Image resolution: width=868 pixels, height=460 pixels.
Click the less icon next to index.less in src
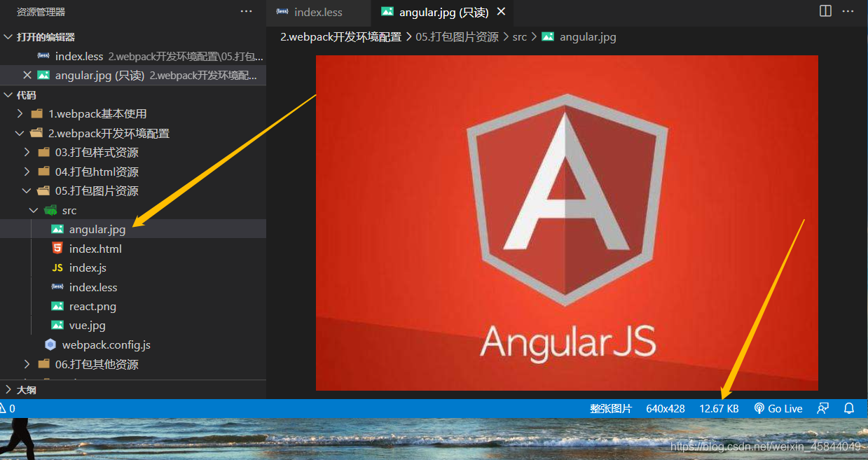coord(57,287)
